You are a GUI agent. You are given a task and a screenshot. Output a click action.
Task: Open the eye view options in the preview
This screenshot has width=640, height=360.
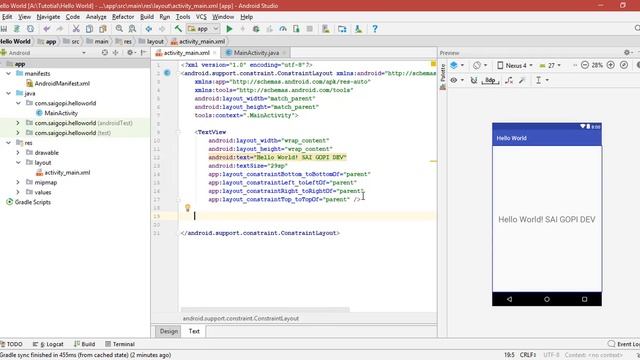coord(456,80)
